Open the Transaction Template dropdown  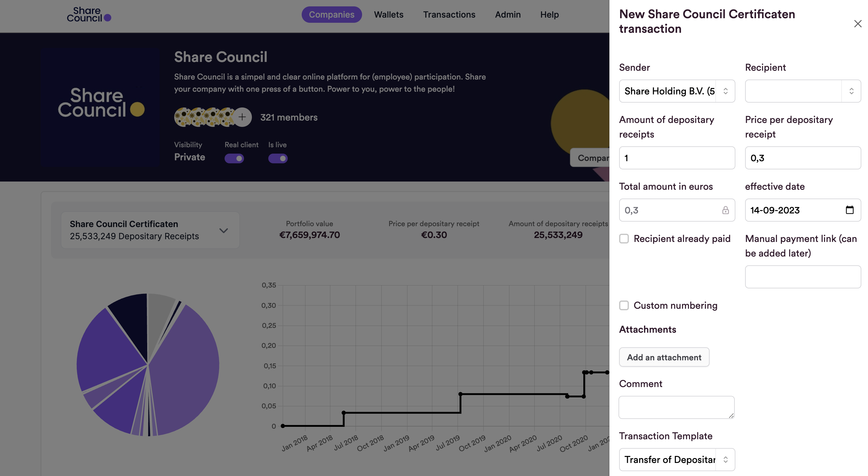coord(676,460)
